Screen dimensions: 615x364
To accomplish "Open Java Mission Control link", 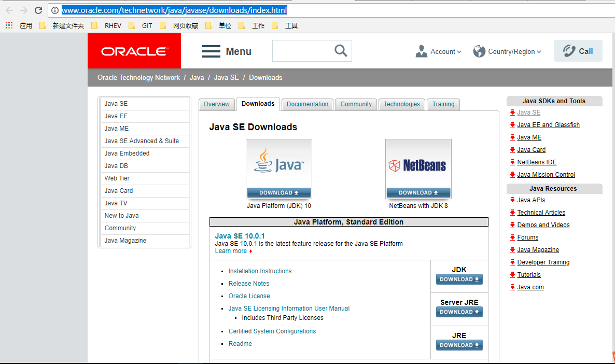I will coord(546,175).
